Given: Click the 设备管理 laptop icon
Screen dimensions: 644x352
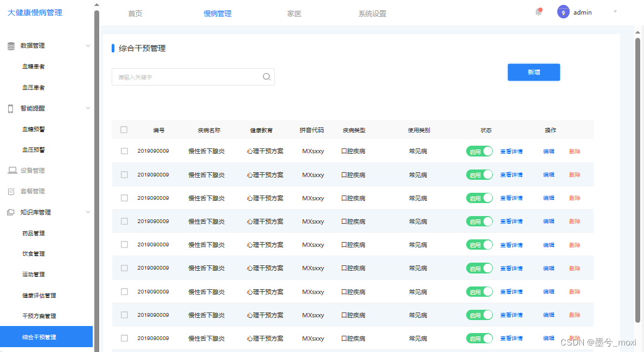Looking at the screenshot, I should click(12, 170).
